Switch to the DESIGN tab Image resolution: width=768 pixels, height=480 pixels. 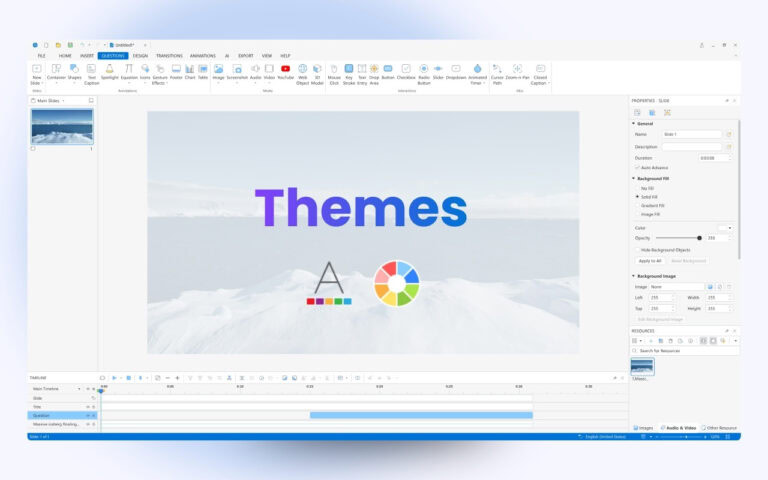point(140,56)
